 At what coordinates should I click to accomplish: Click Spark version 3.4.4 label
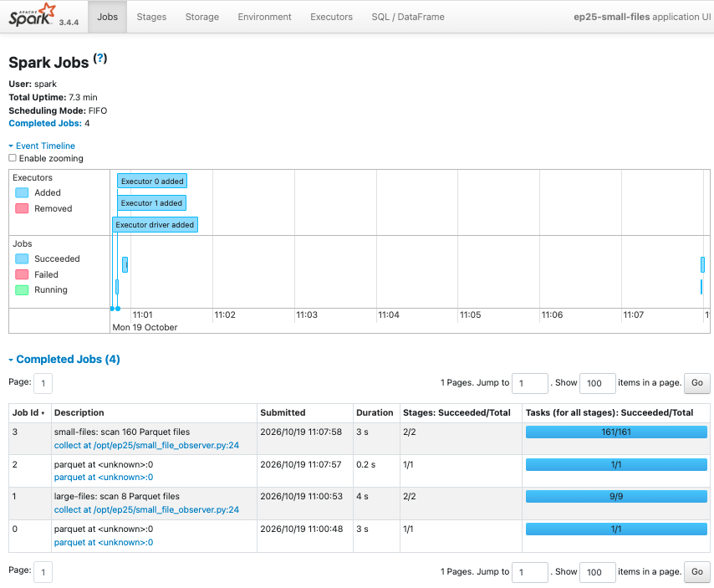(x=69, y=22)
